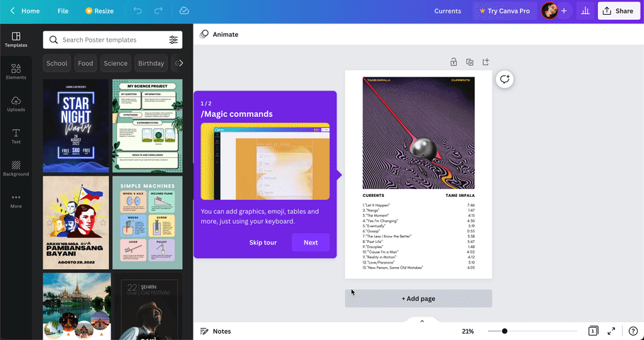Viewport: 644px width, 340px height.
Task: Open the File menu
Action: (x=63, y=11)
